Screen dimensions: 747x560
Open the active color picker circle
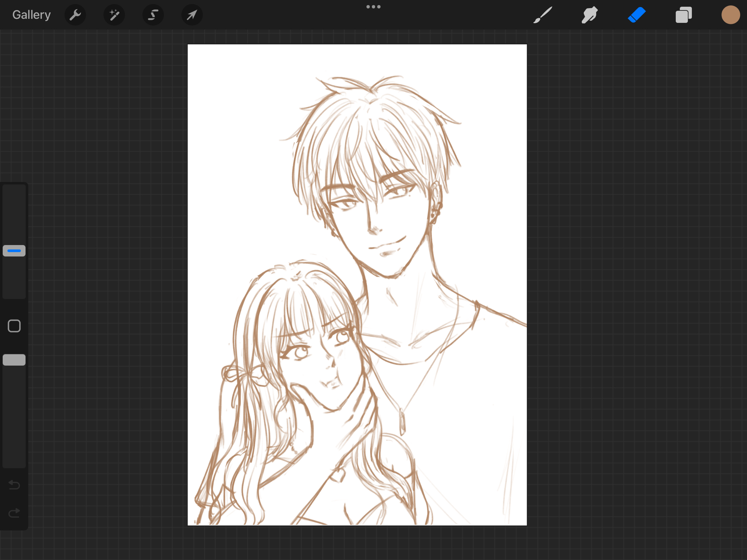tap(730, 15)
